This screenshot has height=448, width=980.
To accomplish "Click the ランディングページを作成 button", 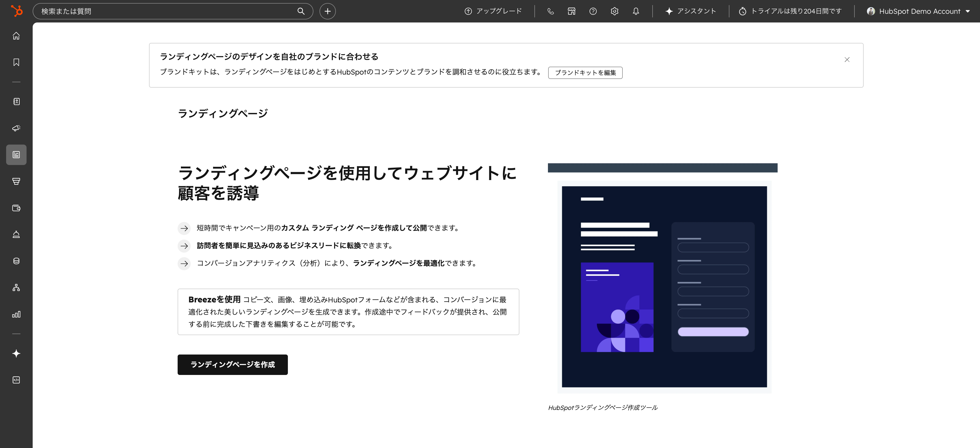I will click(232, 365).
